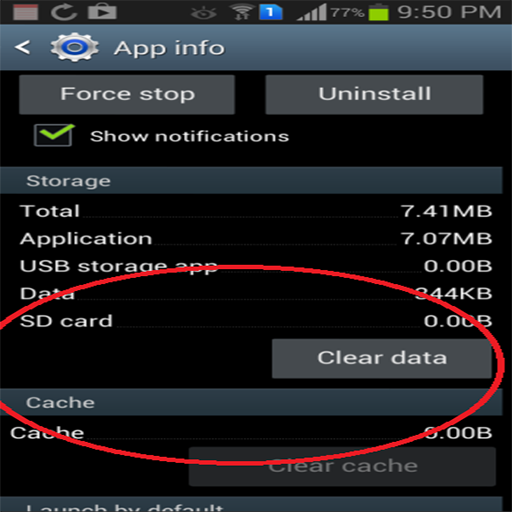
Task: Tap the App info title text
Action: click(x=169, y=48)
